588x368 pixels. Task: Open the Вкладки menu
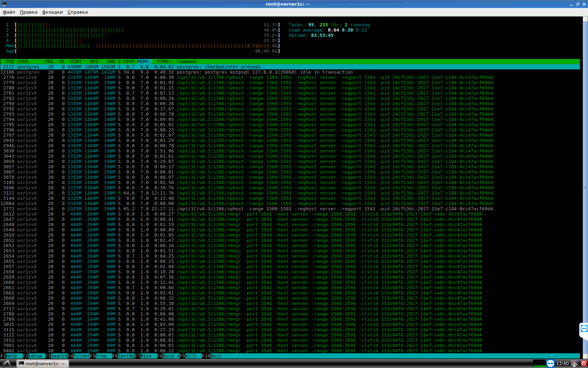(x=52, y=12)
